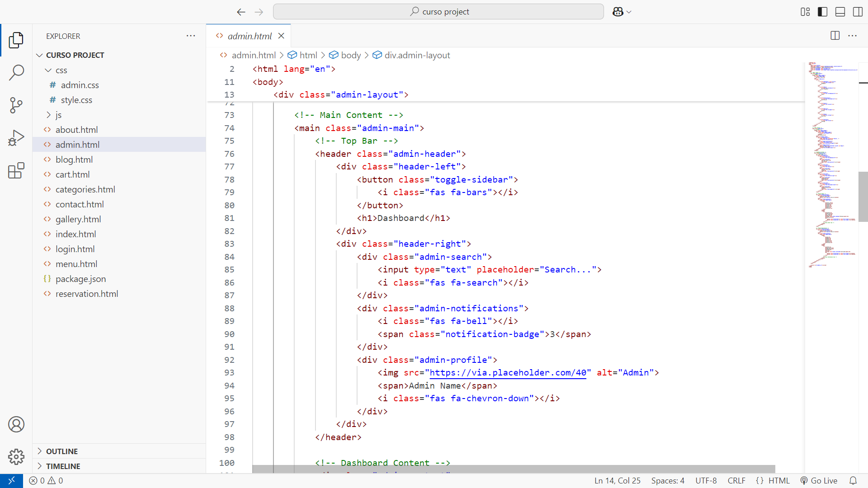
Task: Open the notifications bell in status bar
Action: click(853, 481)
